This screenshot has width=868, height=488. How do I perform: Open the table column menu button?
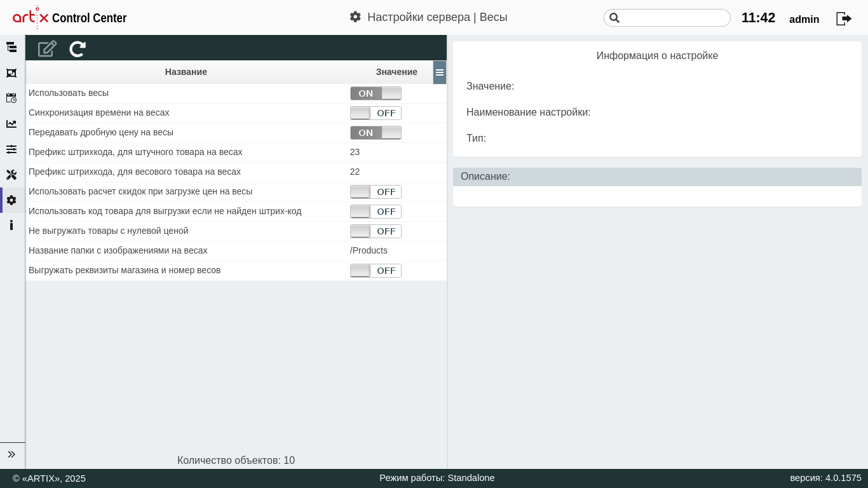coord(440,72)
